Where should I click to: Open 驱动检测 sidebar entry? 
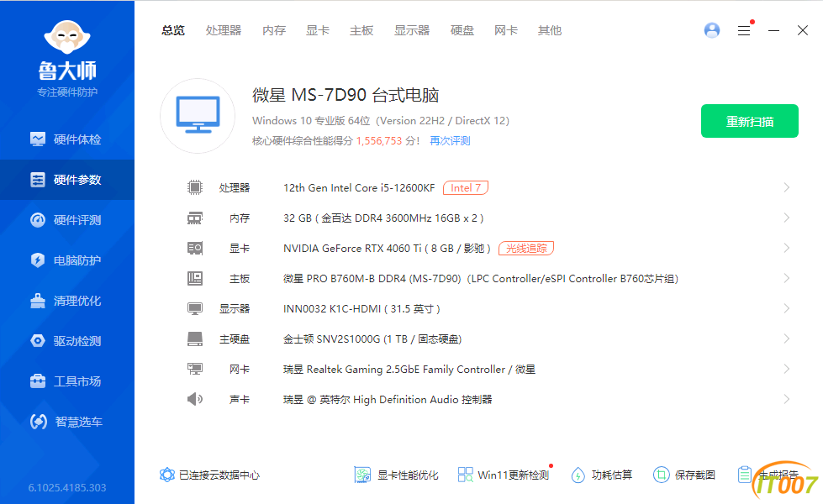coord(67,341)
